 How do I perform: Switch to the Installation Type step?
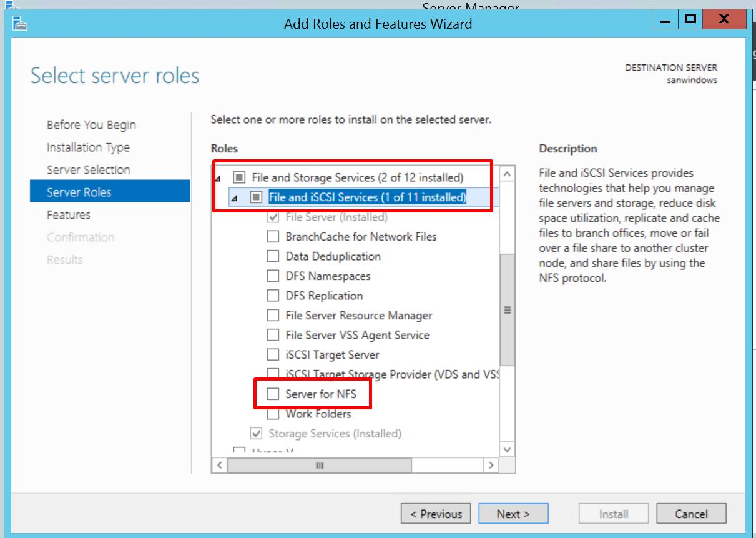tap(88, 147)
